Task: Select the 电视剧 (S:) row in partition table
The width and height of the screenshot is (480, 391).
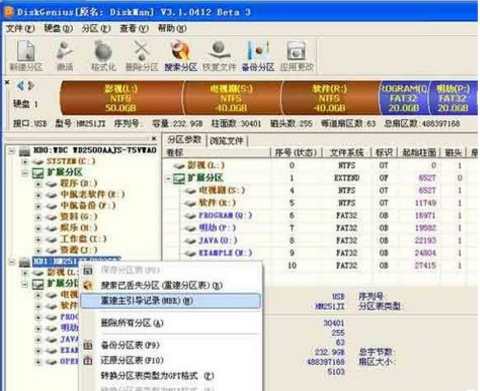Action: coord(320,190)
